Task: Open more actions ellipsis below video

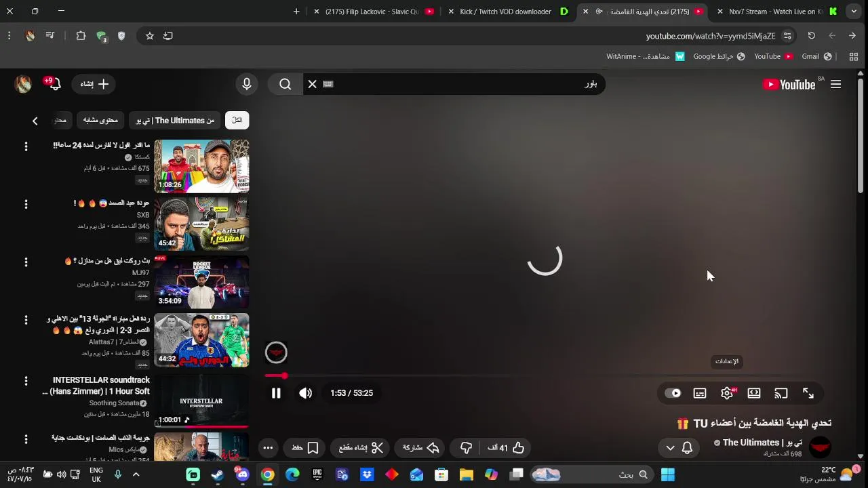Action: (x=268, y=448)
